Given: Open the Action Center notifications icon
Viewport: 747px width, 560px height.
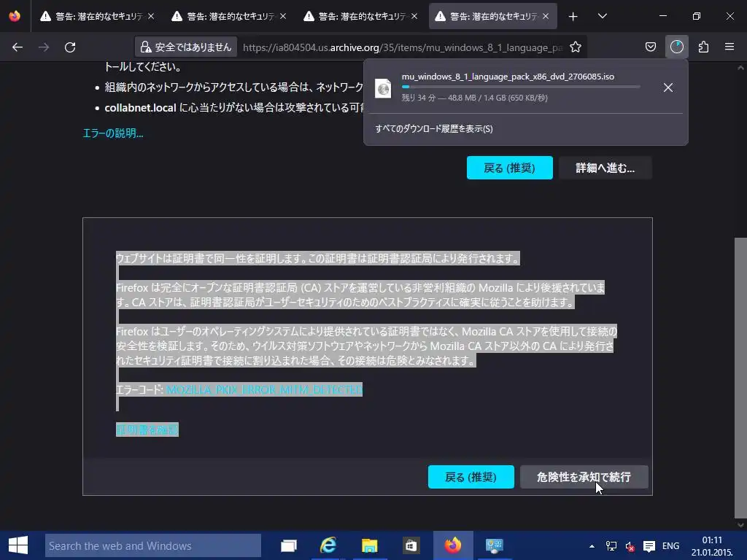Looking at the screenshot, I should (649, 546).
